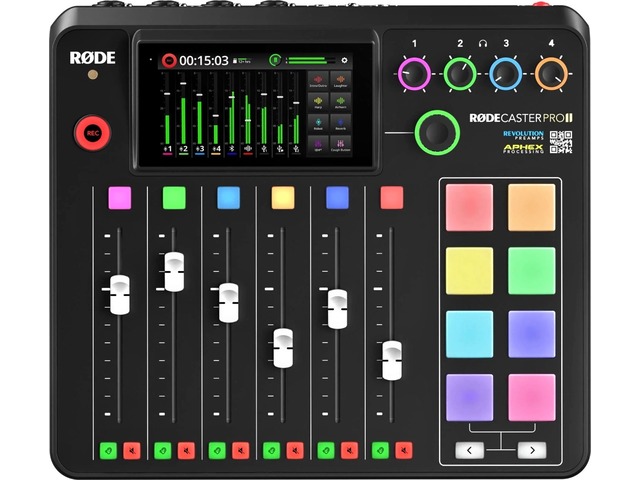The image size is (640, 480).
Task: Tap the Robot effect pad on touchscreen
Action: (318, 122)
